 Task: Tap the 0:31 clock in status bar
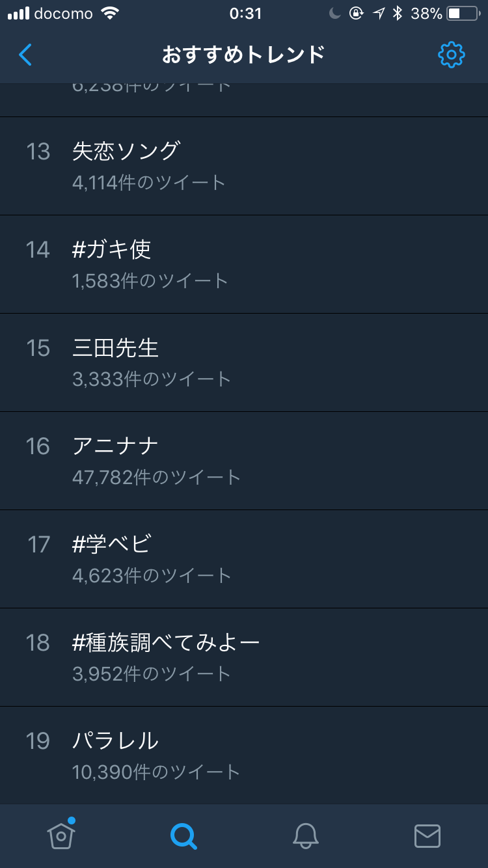tap(245, 14)
